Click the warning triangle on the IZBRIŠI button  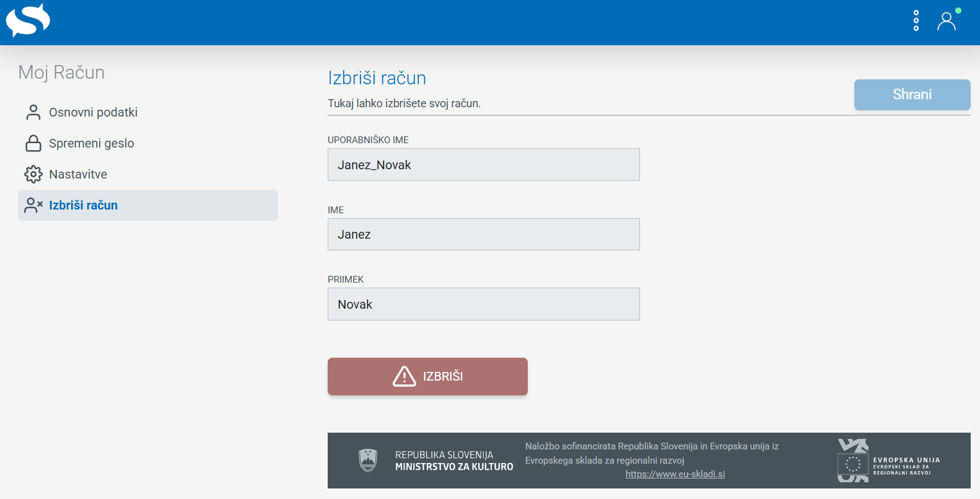[x=405, y=376]
